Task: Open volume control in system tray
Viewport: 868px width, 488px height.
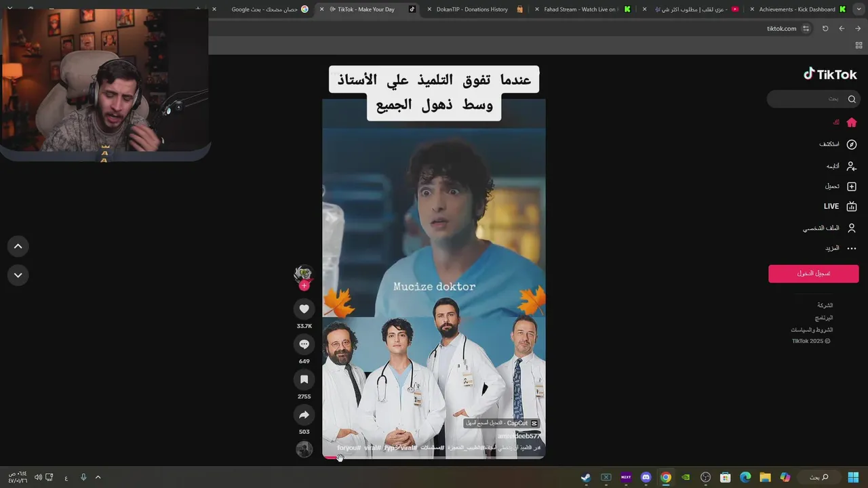Action: click(x=38, y=477)
